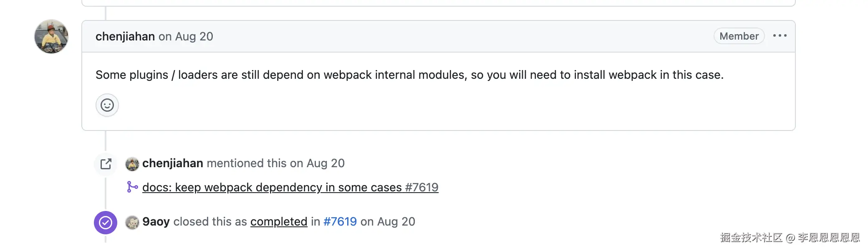Click the cross-reference mention timeline icon
The height and width of the screenshot is (251, 868).
coord(106,164)
